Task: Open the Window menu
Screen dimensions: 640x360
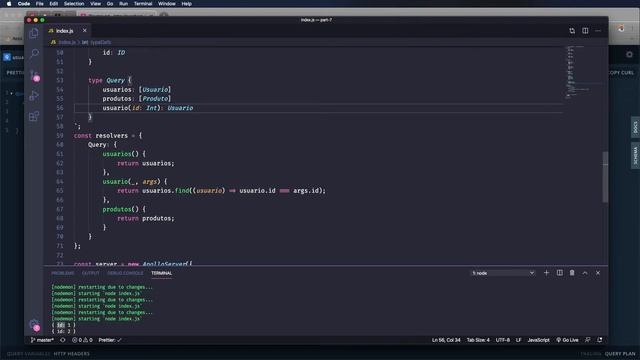Action: coord(167,4)
